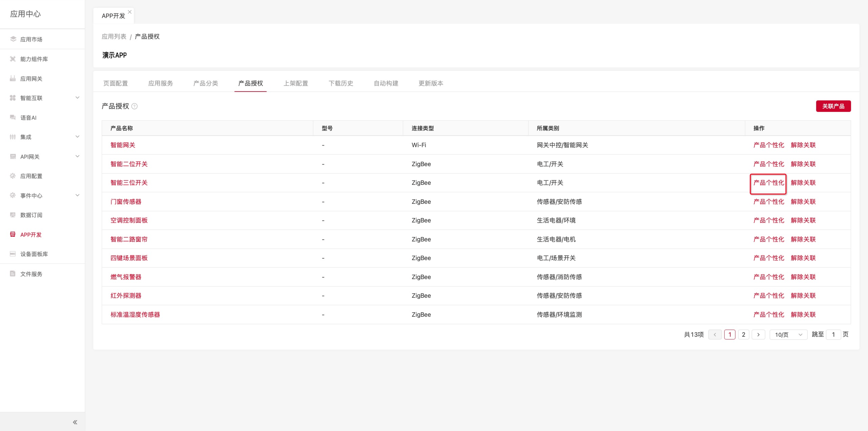This screenshot has width=868, height=431.
Task: Go to page 2 of results
Action: tap(743, 335)
